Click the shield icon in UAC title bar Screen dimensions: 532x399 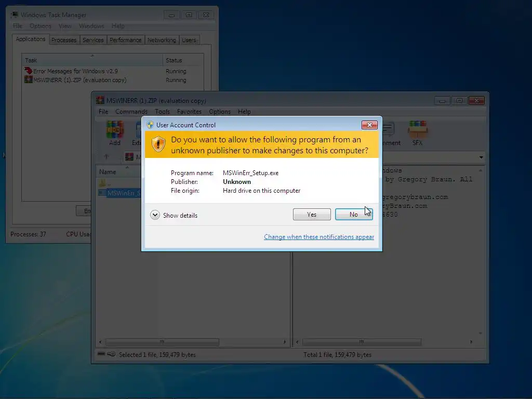point(150,125)
